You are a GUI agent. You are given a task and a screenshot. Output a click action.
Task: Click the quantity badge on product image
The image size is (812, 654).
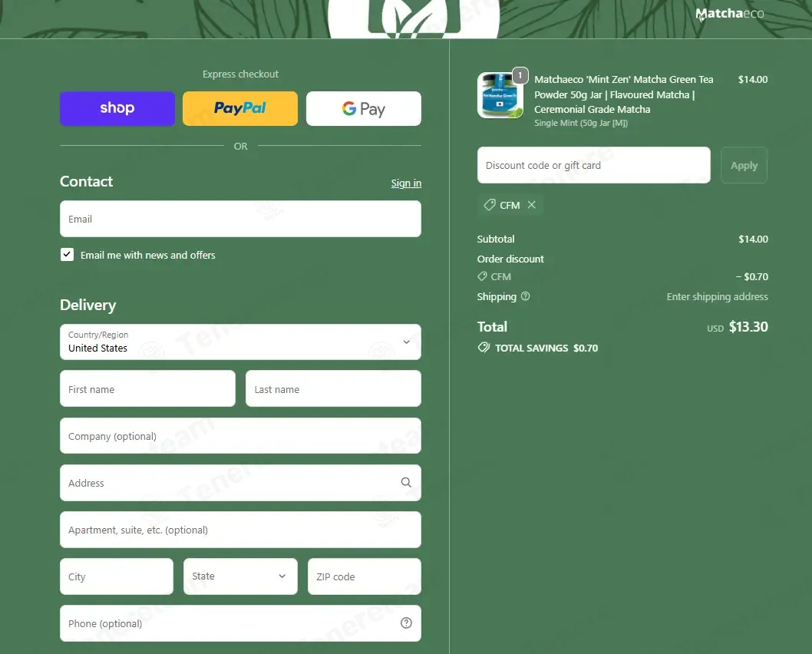[520, 75]
